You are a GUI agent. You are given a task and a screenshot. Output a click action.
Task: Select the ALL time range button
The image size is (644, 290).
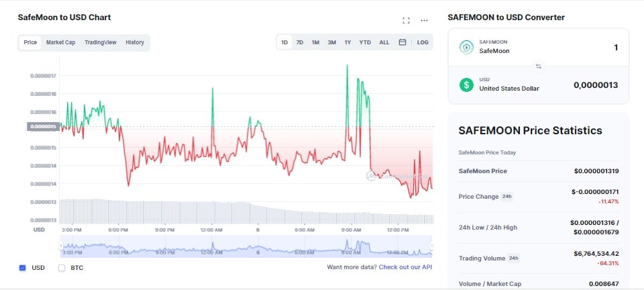click(384, 42)
